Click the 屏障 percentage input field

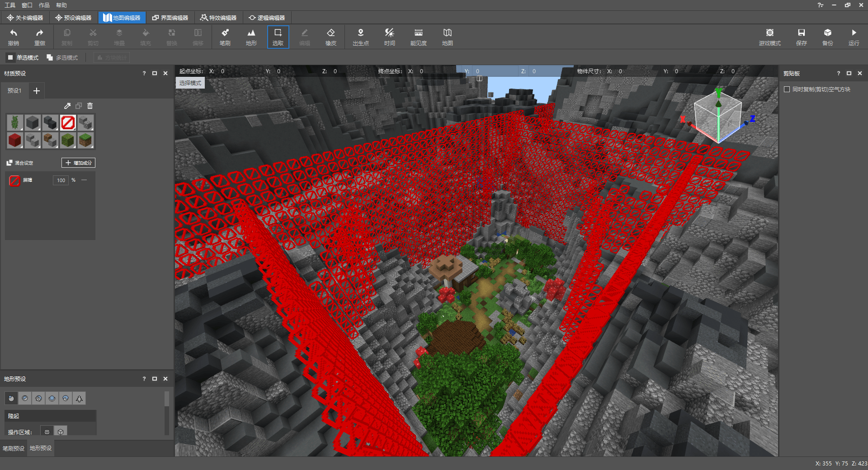tap(61, 180)
